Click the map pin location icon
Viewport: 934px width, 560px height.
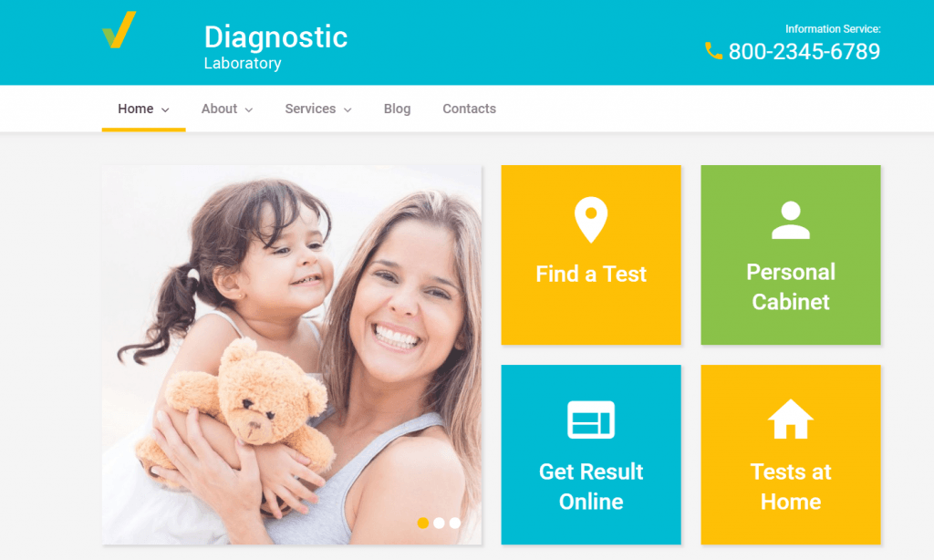tap(591, 220)
